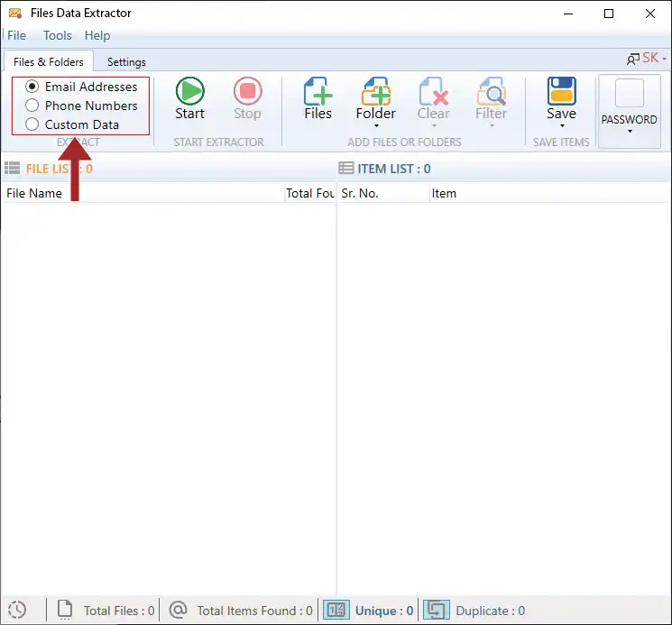
Task: Click the Sr. No. column header
Action: [383, 193]
